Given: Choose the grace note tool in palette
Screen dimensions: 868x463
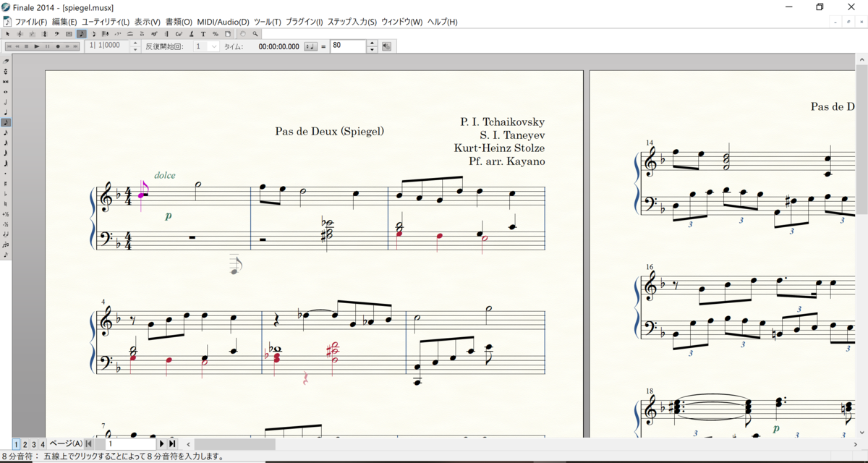Looking at the screenshot, I should click(x=6, y=255).
